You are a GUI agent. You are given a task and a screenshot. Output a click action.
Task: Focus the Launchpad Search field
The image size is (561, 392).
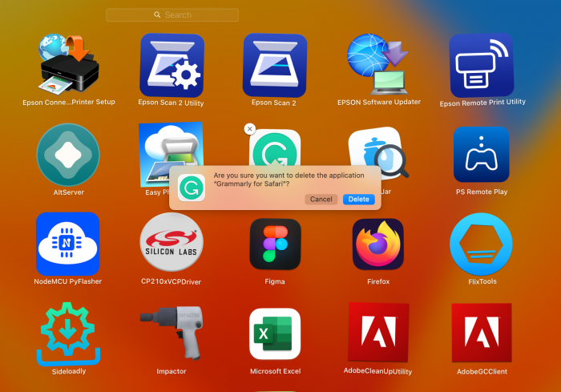172,15
